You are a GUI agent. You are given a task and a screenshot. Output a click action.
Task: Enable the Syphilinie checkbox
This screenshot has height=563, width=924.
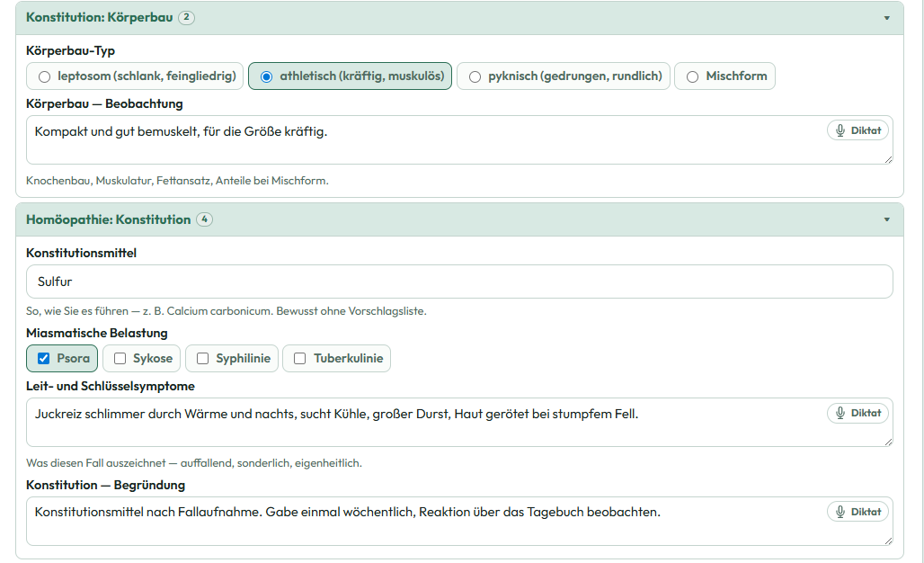(203, 359)
